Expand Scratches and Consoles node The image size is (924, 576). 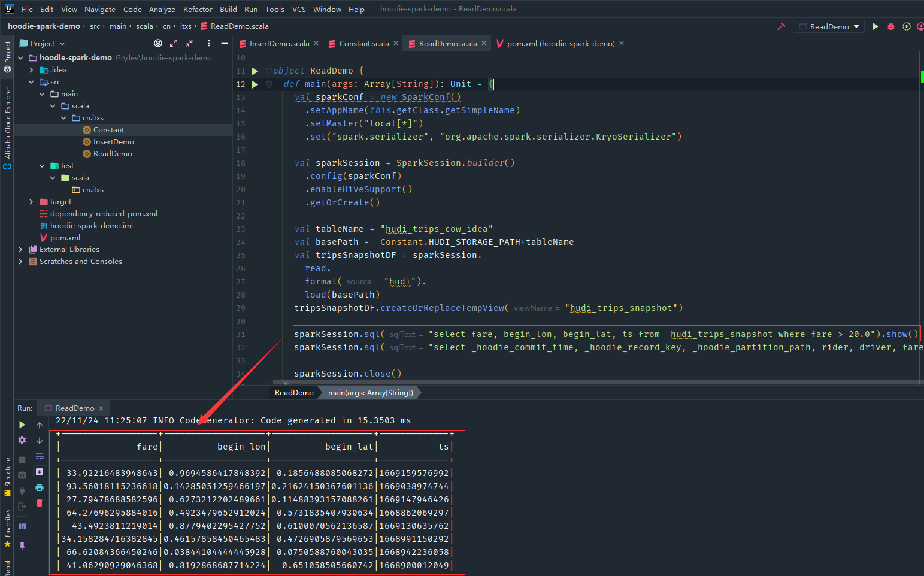pos(20,262)
